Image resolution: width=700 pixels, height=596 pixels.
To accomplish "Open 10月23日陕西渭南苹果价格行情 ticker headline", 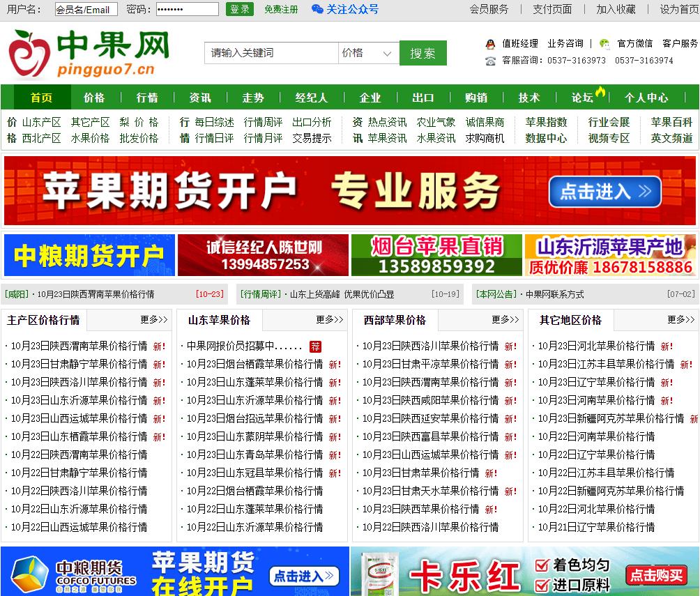I will pyautogui.click(x=96, y=294).
